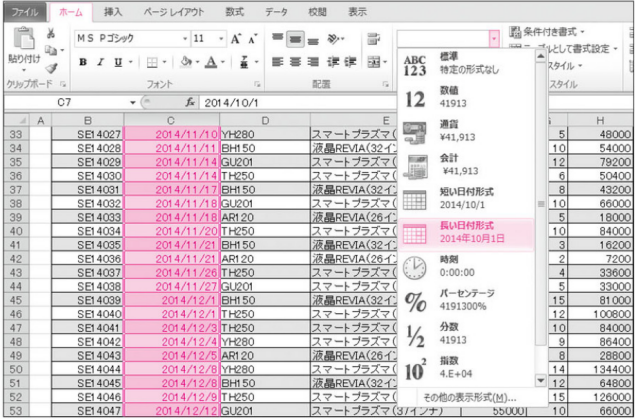Click the Cut scissors icon

point(51,34)
